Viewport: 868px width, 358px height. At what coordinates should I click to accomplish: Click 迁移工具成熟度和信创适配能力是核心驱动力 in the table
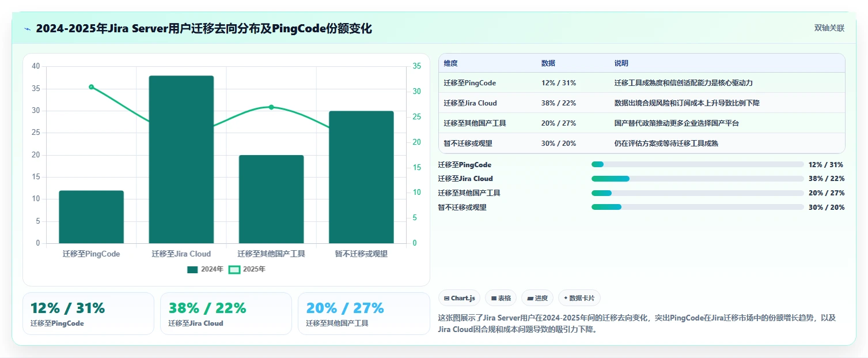684,83
